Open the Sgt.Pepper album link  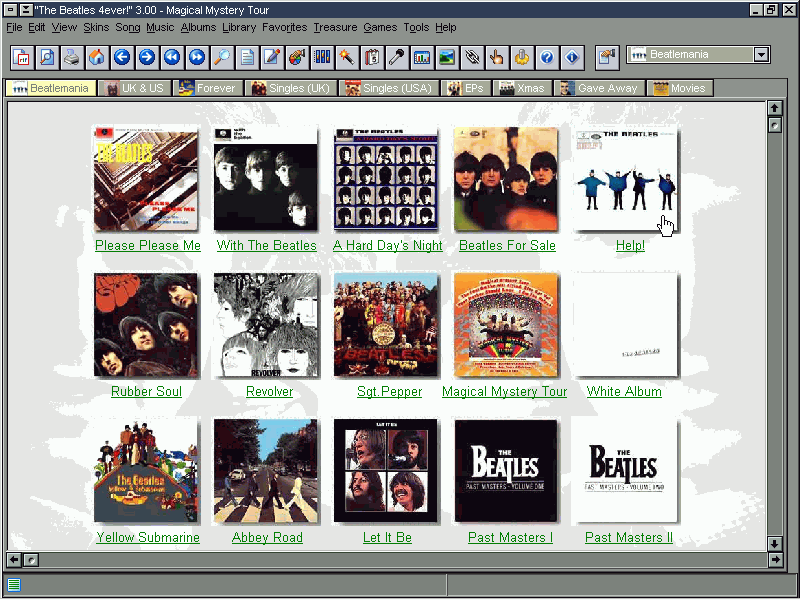click(389, 392)
